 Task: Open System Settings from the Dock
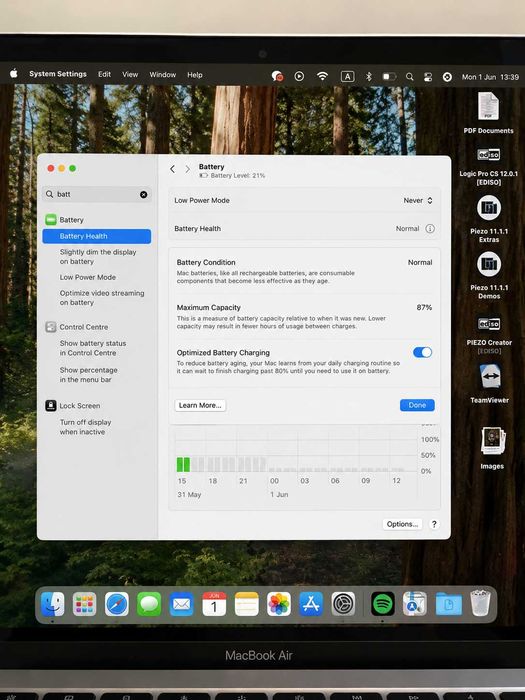[x=343, y=604]
